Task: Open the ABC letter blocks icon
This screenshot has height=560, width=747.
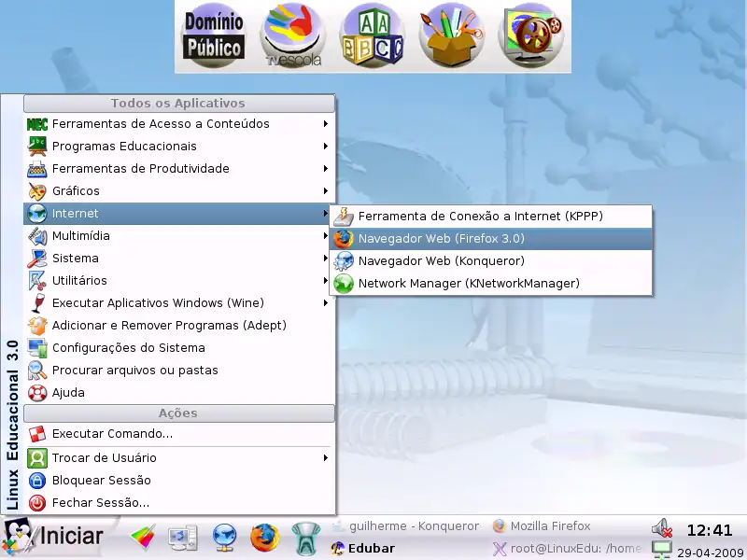Action: [x=372, y=36]
